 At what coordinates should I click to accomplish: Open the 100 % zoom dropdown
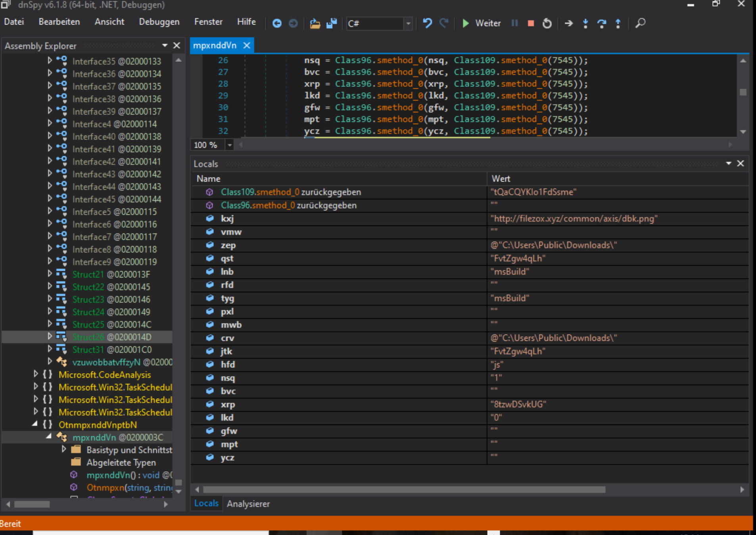tap(230, 145)
